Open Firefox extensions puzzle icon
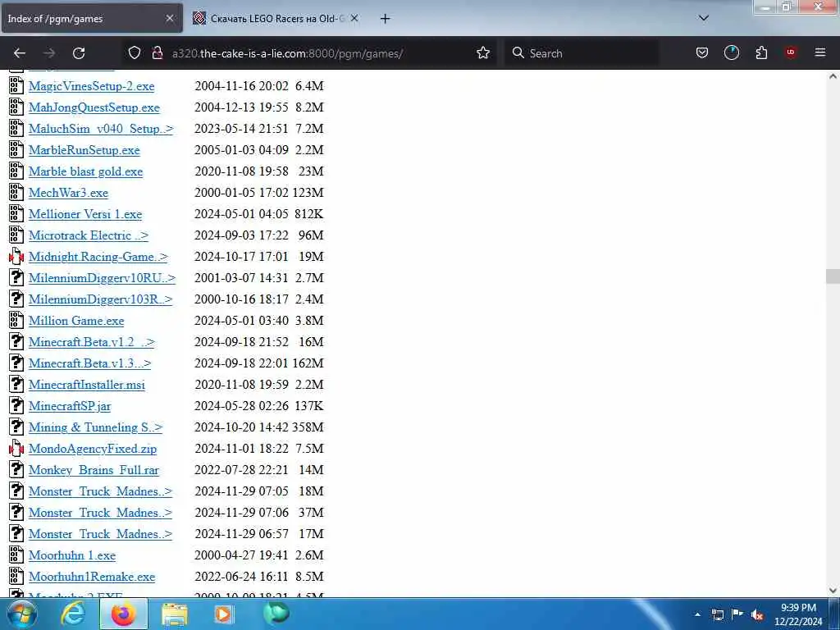 click(x=761, y=53)
